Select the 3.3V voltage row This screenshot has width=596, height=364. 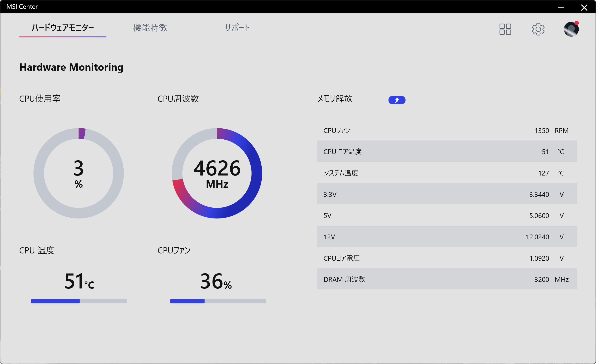click(447, 194)
